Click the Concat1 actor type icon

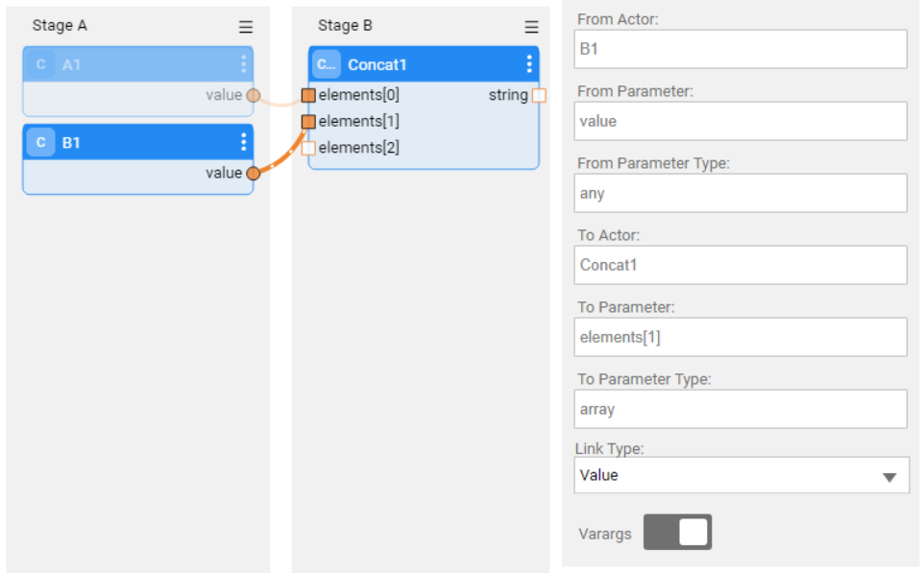click(x=327, y=64)
